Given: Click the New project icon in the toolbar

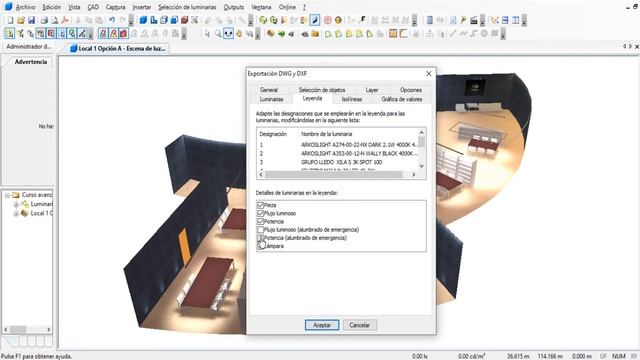Looking at the screenshot, I should pyautogui.click(x=10, y=20).
